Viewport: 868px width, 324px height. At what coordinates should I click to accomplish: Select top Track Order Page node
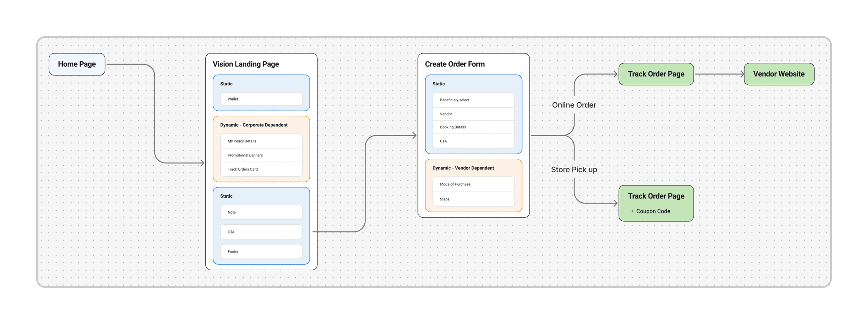pyautogui.click(x=656, y=74)
